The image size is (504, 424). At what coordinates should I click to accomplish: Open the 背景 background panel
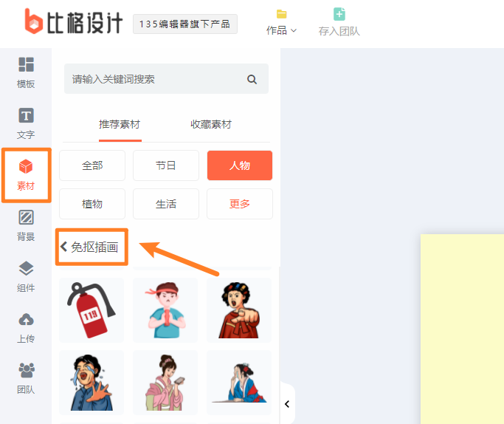click(26, 225)
